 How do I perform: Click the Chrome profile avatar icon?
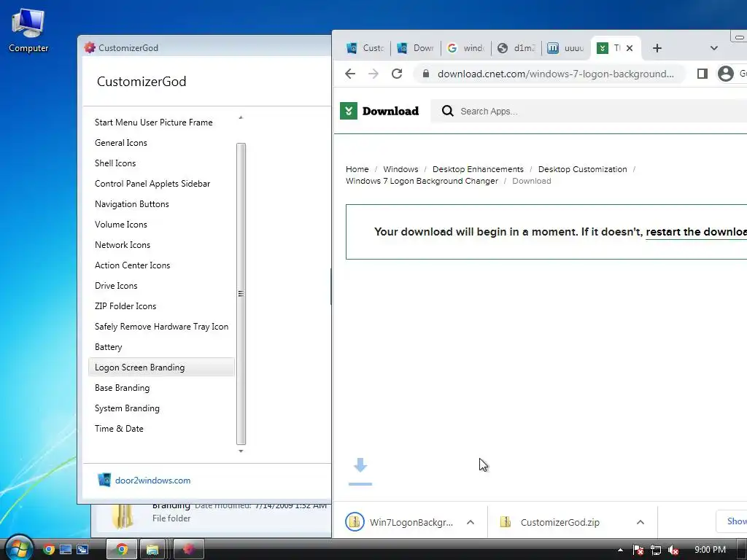(x=726, y=74)
